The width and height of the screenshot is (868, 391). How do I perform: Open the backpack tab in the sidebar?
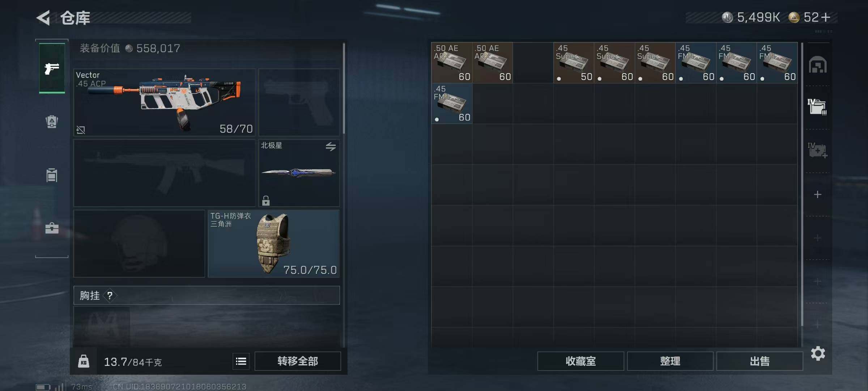(x=52, y=121)
